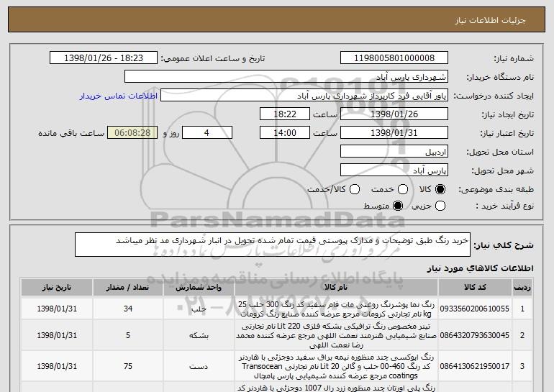Click the validity time field 14:00
Viewport: 554px width, 392px height.
285,133
